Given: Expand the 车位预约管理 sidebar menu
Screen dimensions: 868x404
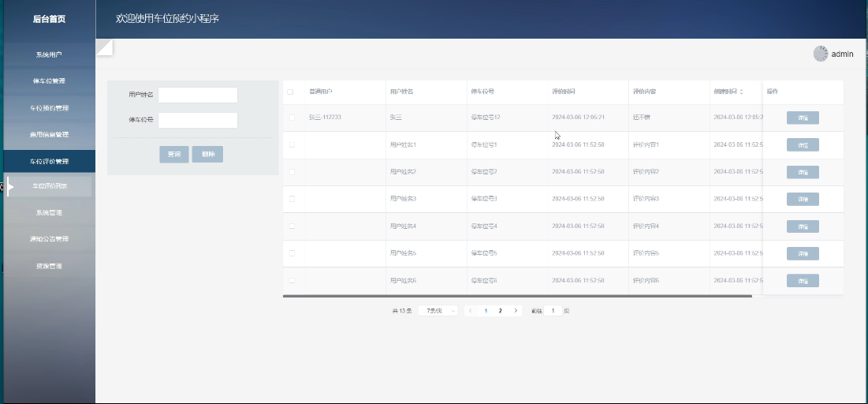Looking at the screenshot, I should pyautogui.click(x=49, y=108).
